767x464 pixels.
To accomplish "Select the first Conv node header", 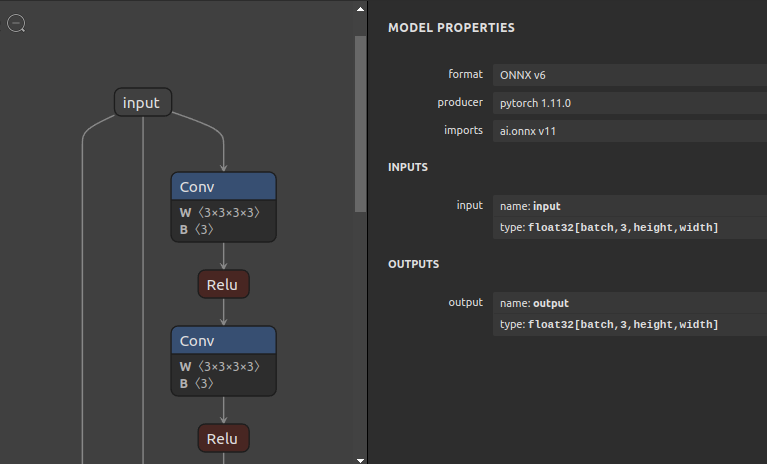I will click(223, 187).
